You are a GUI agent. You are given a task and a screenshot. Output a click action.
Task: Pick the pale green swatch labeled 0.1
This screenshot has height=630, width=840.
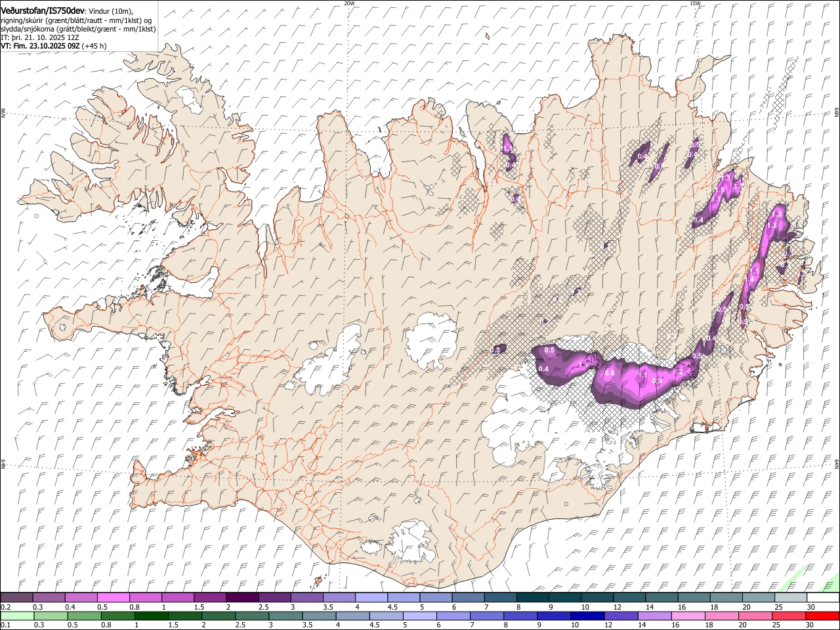(17, 616)
